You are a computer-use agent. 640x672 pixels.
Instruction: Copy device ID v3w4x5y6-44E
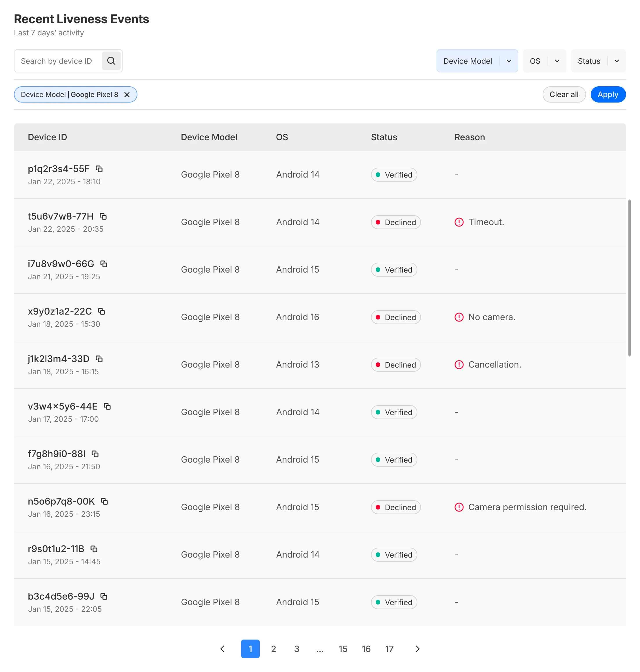click(x=107, y=406)
